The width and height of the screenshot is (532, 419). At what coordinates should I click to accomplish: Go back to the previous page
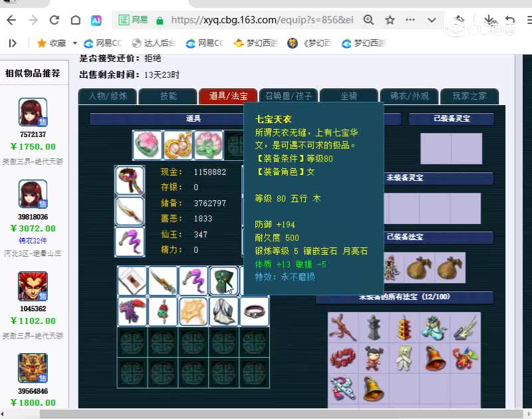click(11, 21)
